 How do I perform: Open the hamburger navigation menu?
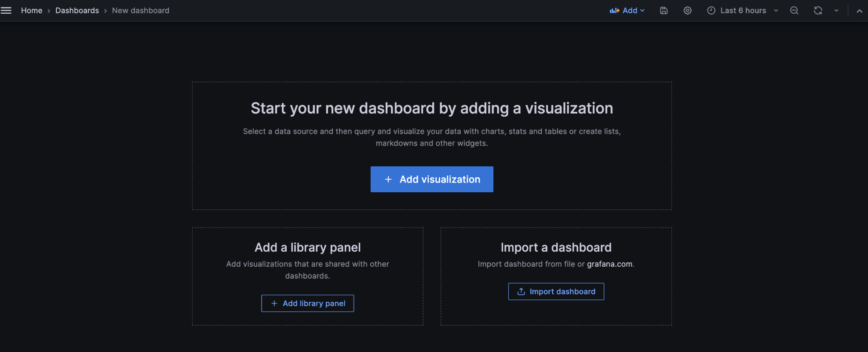tap(6, 11)
